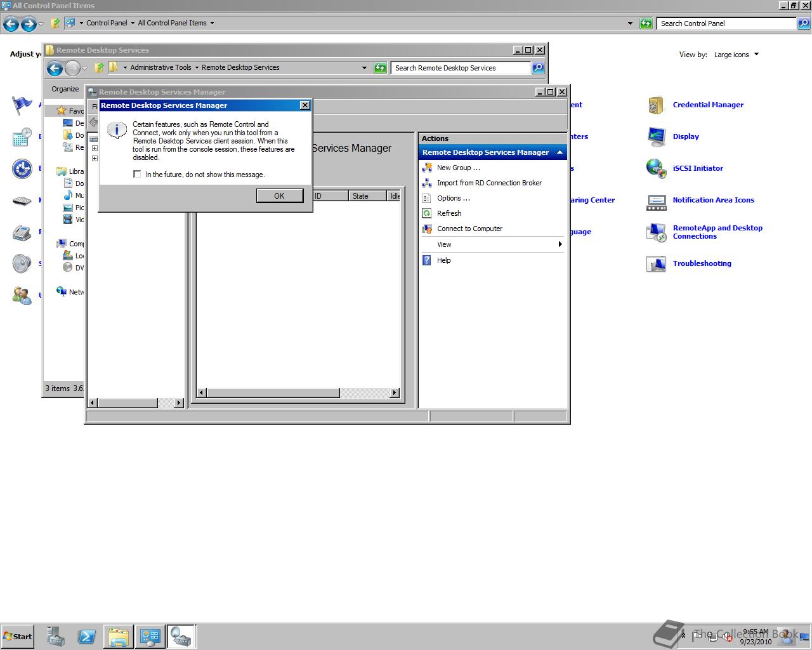812x650 pixels.
Task: Click the Libraries icon in navigation pane
Action: coord(62,171)
